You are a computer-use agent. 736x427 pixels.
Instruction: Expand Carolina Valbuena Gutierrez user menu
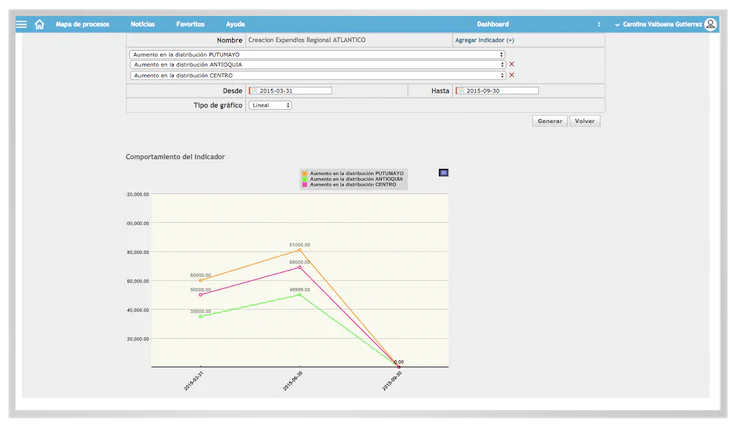point(659,24)
